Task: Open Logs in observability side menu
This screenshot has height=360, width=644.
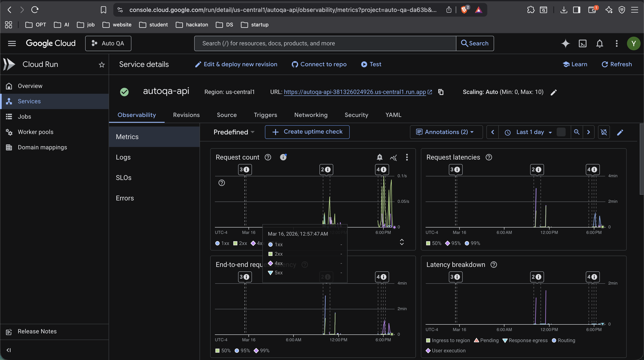Action: pos(123,157)
